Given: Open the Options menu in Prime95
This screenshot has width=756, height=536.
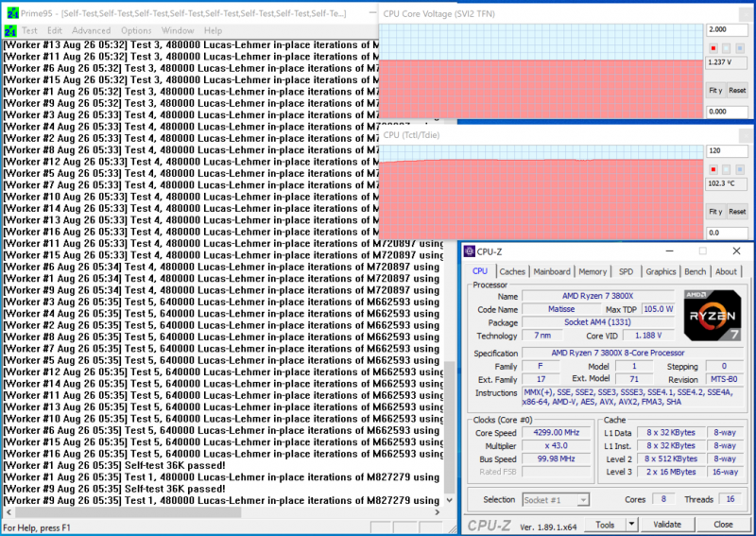Looking at the screenshot, I should point(136,30).
